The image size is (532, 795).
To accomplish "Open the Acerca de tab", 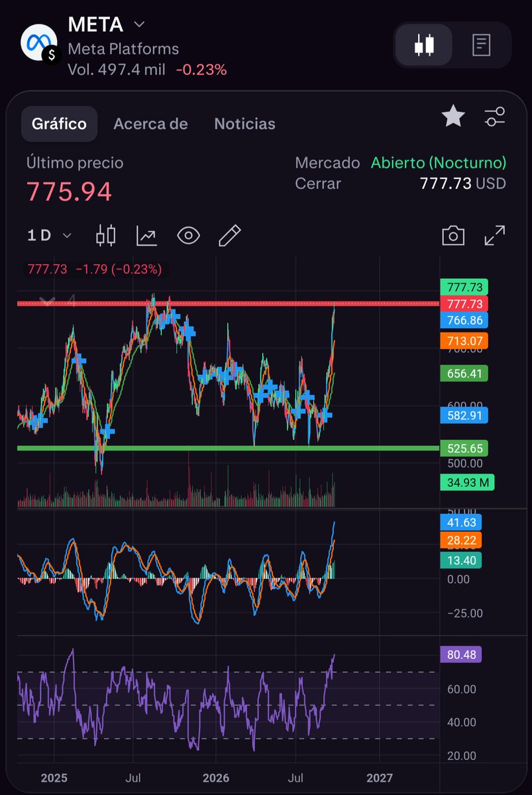I will click(x=150, y=124).
